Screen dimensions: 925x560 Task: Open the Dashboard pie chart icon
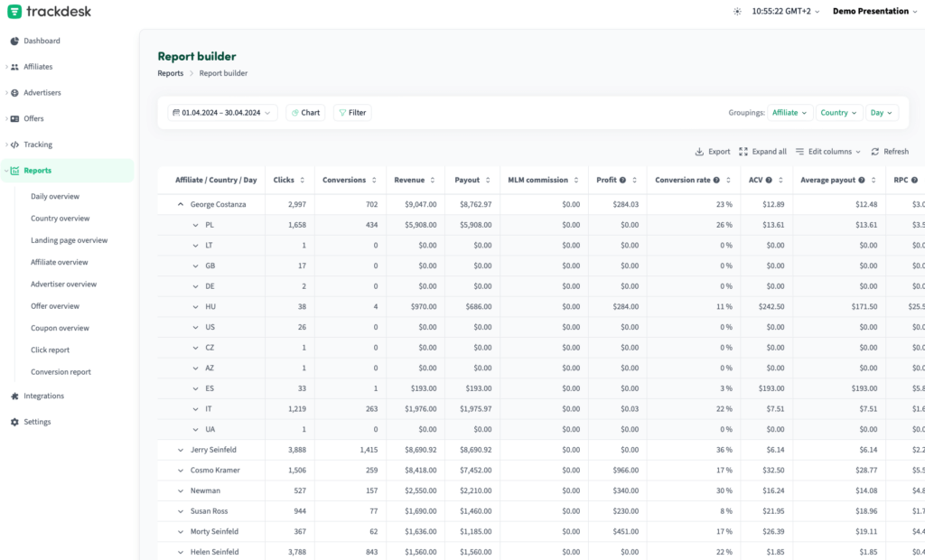coord(14,41)
